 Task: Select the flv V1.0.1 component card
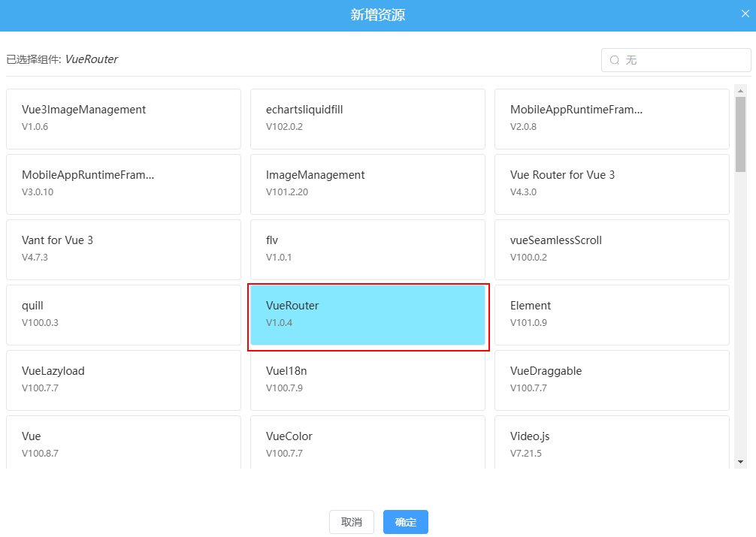pyautogui.click(x=368, y=249)
